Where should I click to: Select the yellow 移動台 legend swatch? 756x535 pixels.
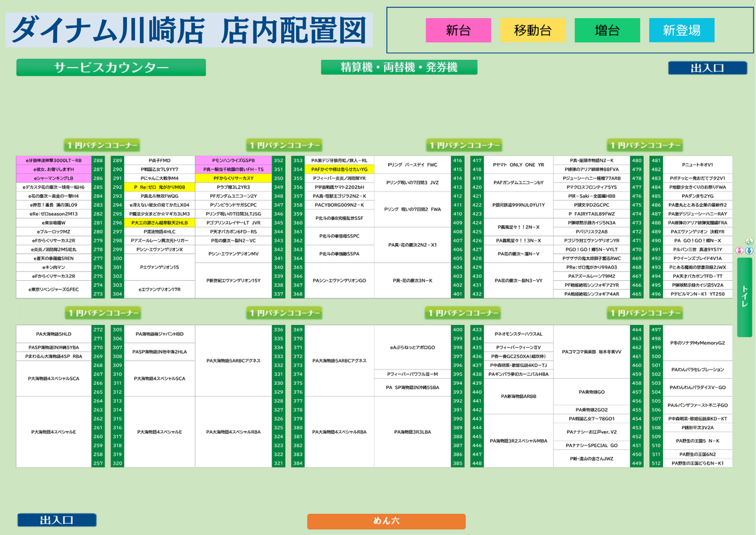coord(533,30)
